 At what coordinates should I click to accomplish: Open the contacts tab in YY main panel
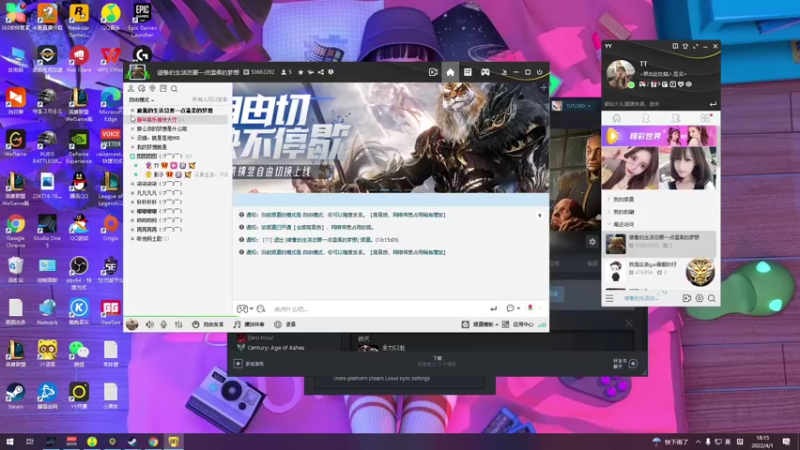pyautogui.click(x=646, y=118)
